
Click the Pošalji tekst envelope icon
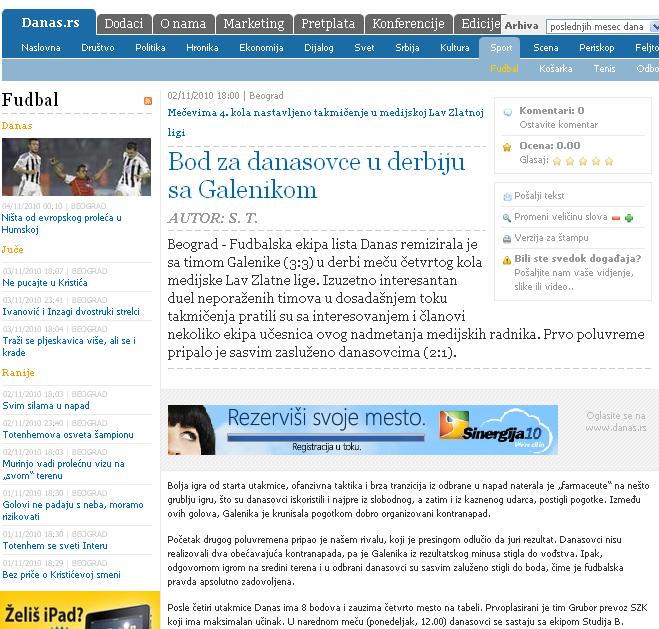point(507,197)
